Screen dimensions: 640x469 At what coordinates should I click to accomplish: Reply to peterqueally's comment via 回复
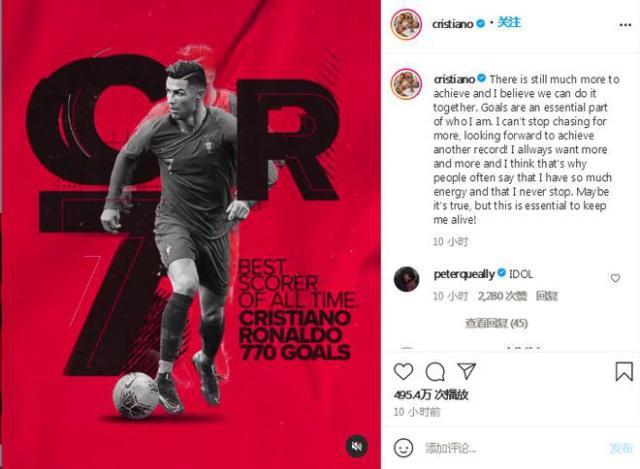pos(547,296)
